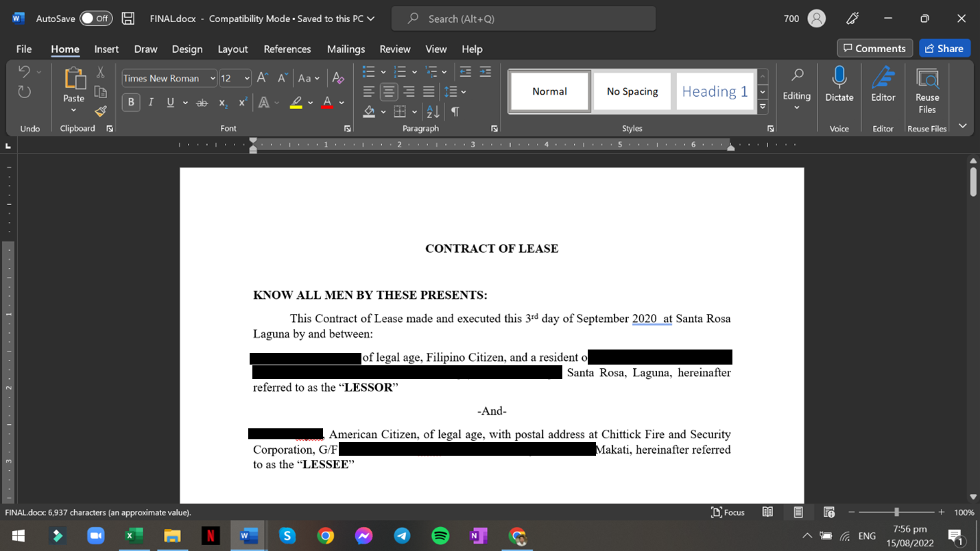
Task: Click the Save icon in title bar
Action: click(x=128, y=19)
